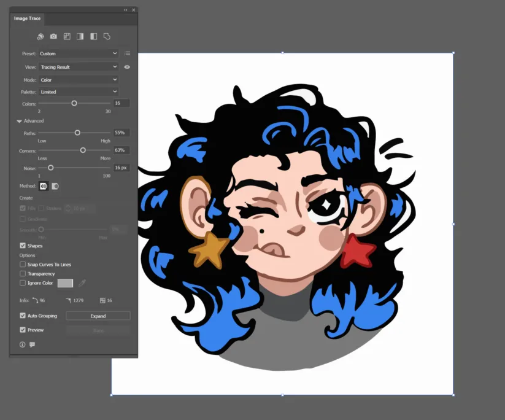Image resolution: width=505 pixels, height=420 pixels.
Task: Click the Ignore Color gray swatch
Action: pos(65,283)
